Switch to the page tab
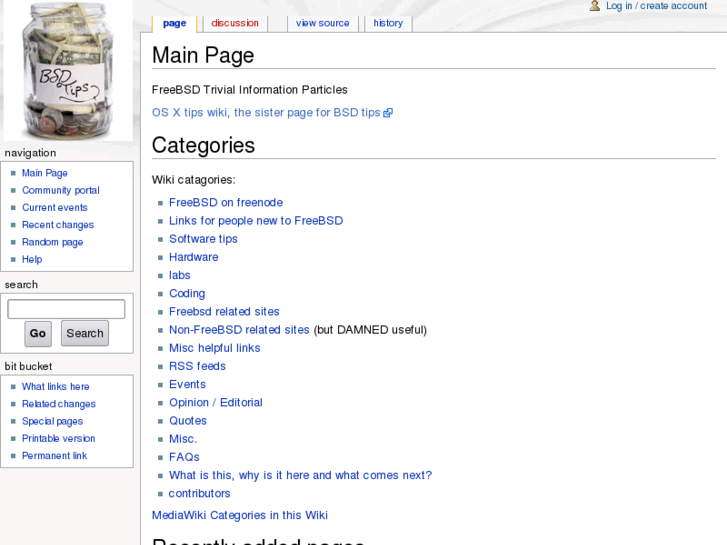Viewport: 727px width, 545px height. (174, 23)
